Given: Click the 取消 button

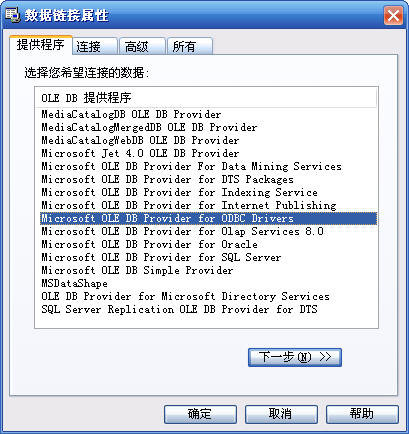Looking at the screenshot, I should coord(281,414).
